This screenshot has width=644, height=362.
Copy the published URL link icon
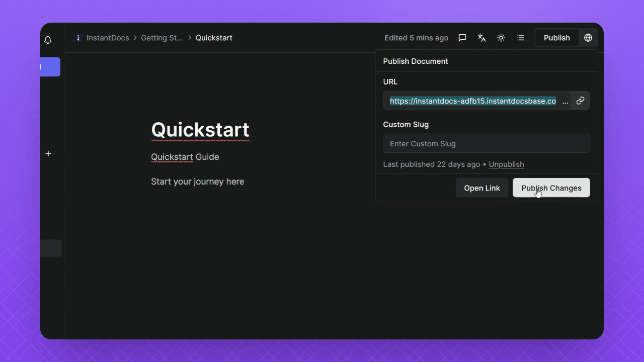click(580, 101)
